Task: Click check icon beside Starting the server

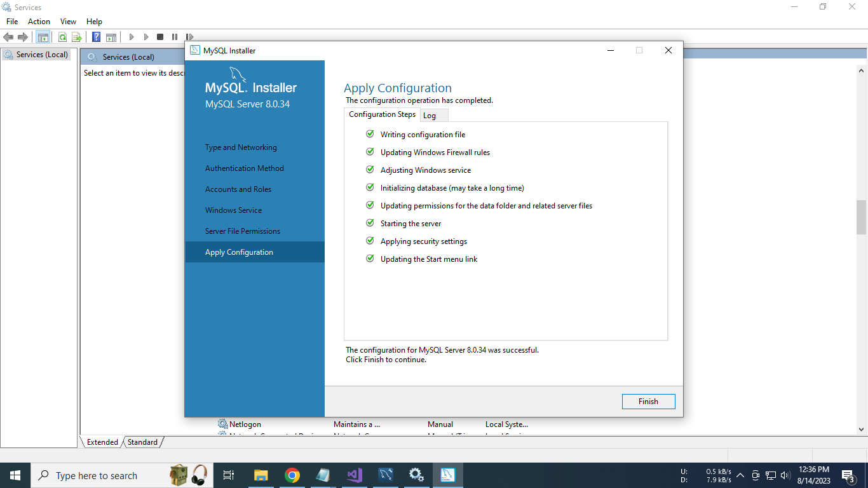Action: click(370, 223)
